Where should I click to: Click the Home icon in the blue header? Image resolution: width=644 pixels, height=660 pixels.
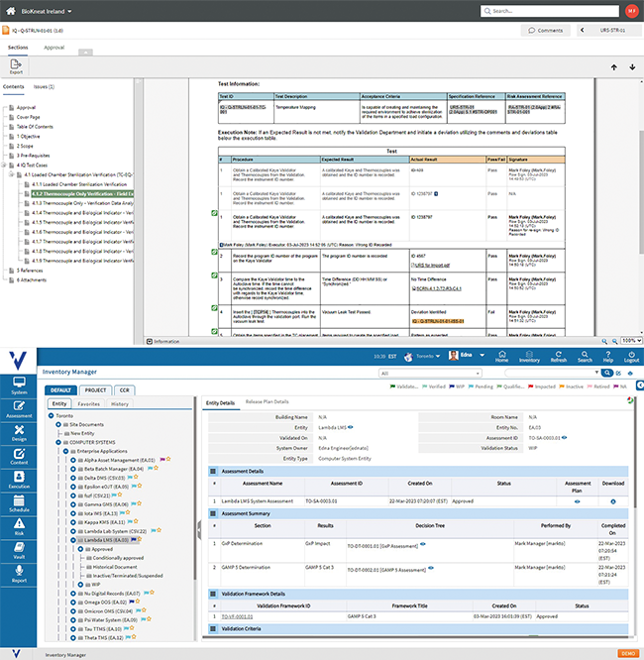501,357
